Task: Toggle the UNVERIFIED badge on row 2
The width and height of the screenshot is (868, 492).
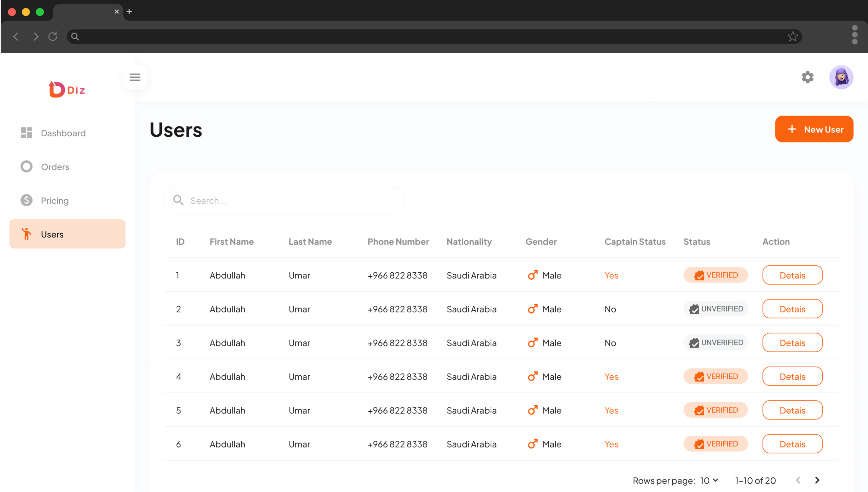Action: [x=715, y=309]
